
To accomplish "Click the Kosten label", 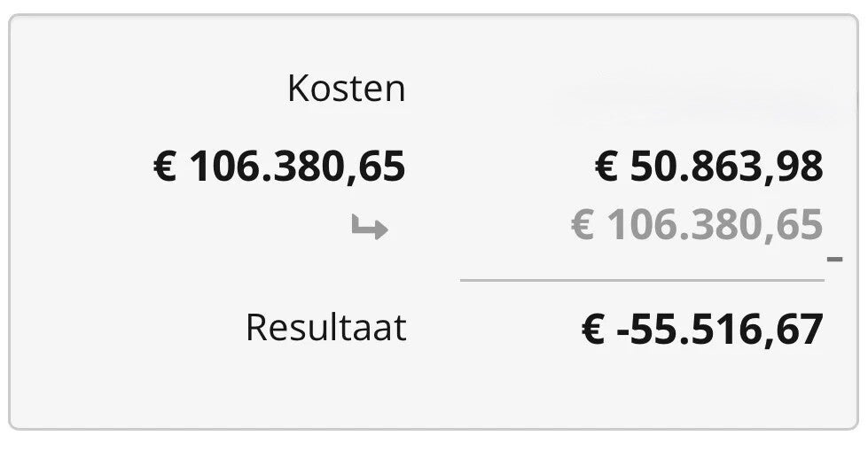I will pos(346,88).
